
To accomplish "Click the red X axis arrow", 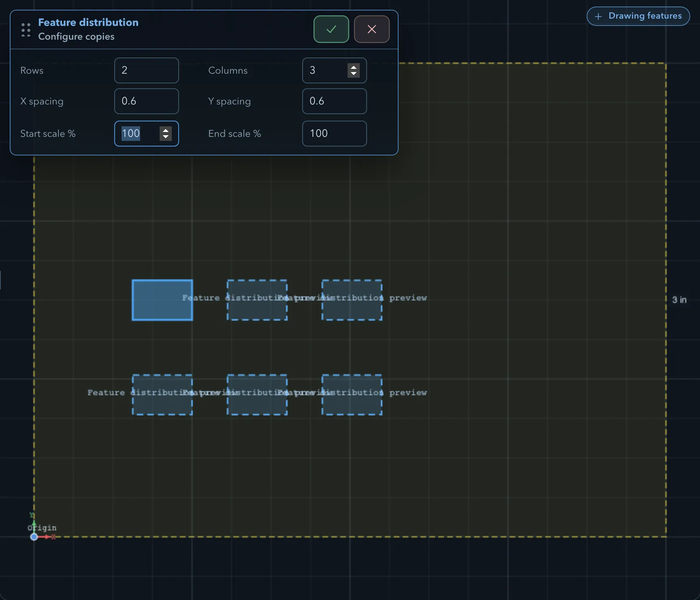I will click(47, 537).
